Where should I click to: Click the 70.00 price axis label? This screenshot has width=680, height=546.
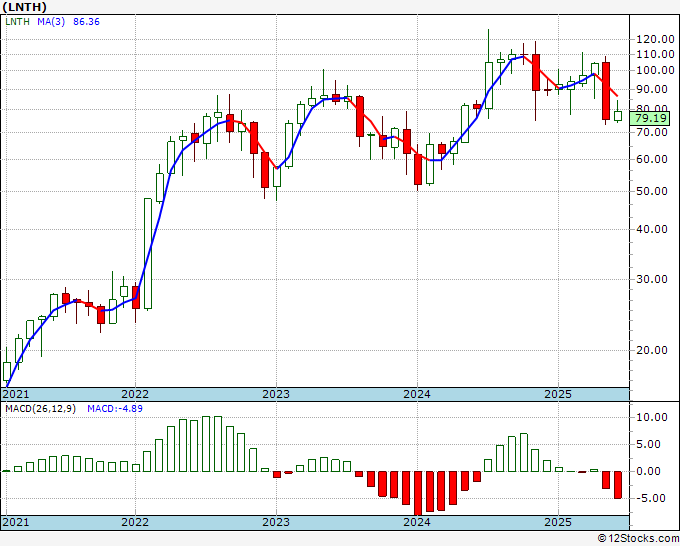[x=652, y=132]
